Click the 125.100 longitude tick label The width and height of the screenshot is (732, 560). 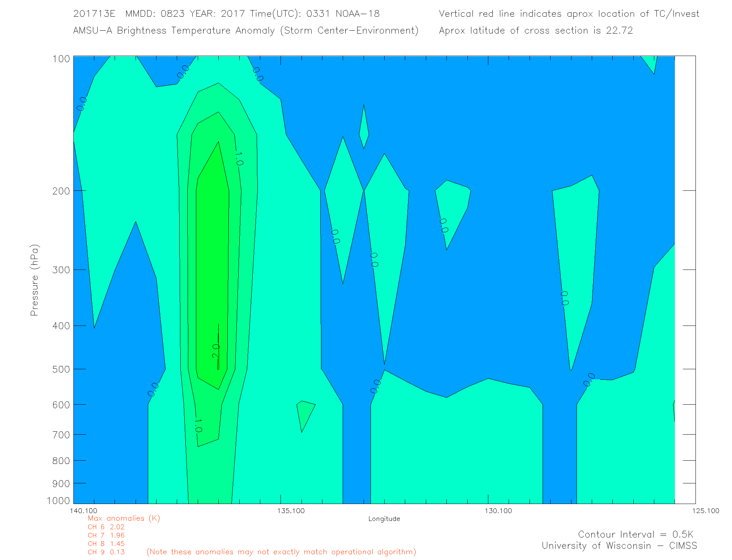tap(706, 511)
